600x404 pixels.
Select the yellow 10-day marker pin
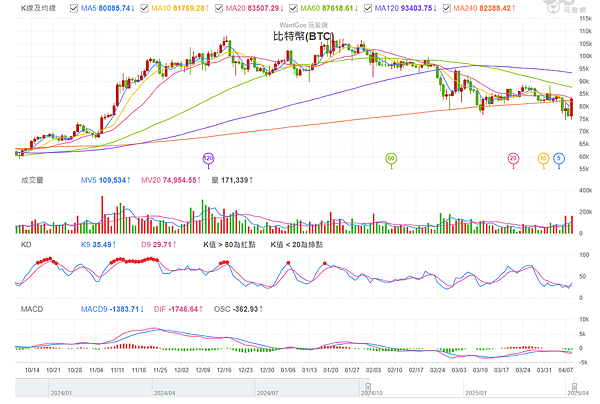click(543, 160)
